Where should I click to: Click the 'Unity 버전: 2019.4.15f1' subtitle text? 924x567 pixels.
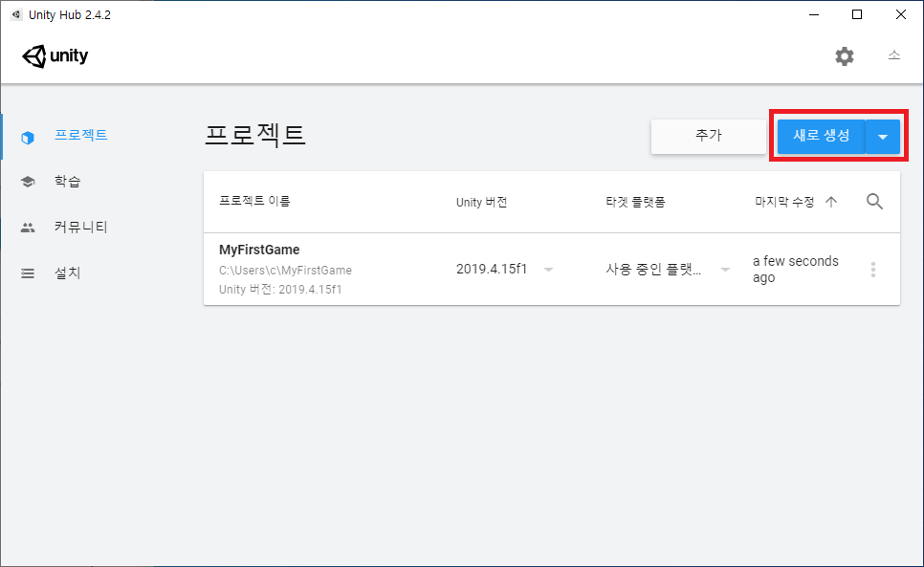tap(280, 289)
